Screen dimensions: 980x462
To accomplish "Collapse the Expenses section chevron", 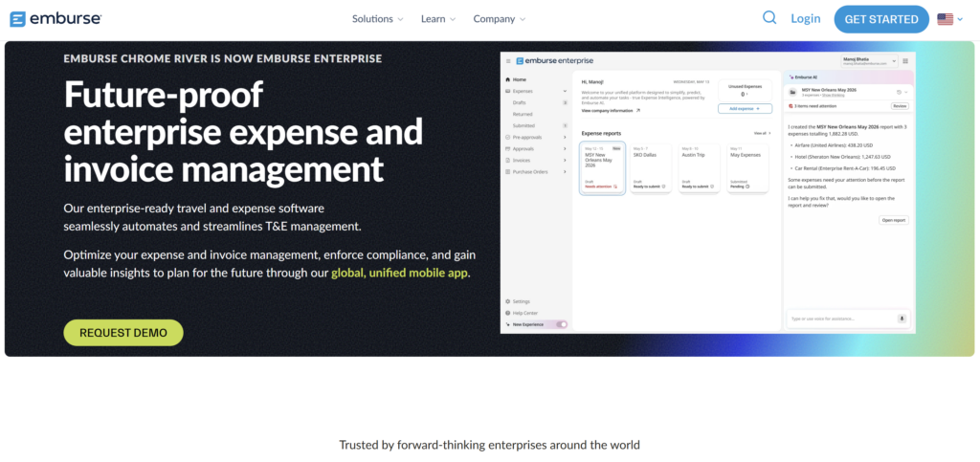I will point(565,91).
